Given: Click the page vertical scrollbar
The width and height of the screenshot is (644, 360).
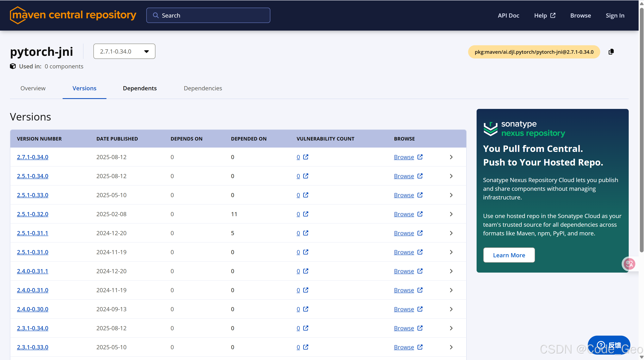Looking at the screenshot, I should [x=642, y=130].
